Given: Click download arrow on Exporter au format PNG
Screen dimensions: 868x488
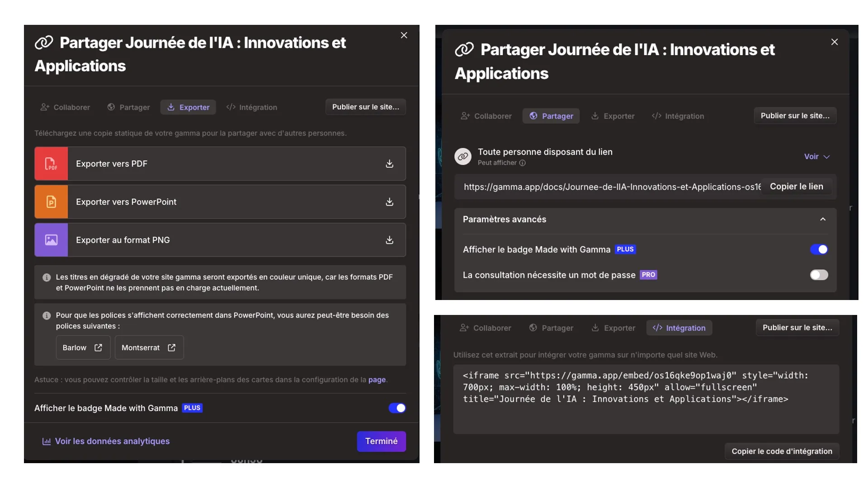Looking at the screenshot, I should [x=389, y=240].
